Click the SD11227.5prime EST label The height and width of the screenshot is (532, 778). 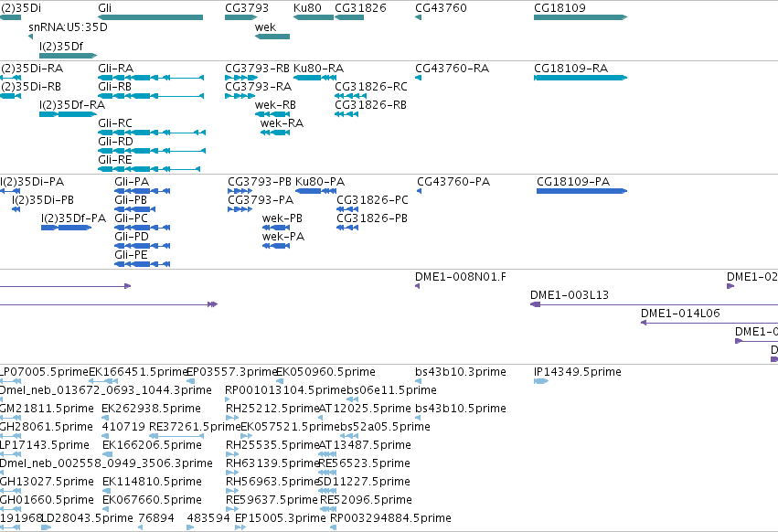(x=364, y=482)
